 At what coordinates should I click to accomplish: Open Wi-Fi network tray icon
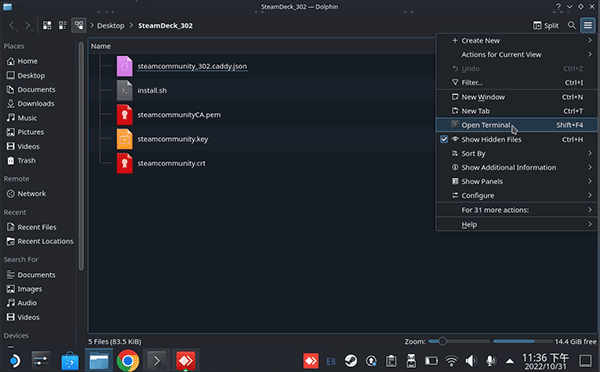tap(452, 361)
